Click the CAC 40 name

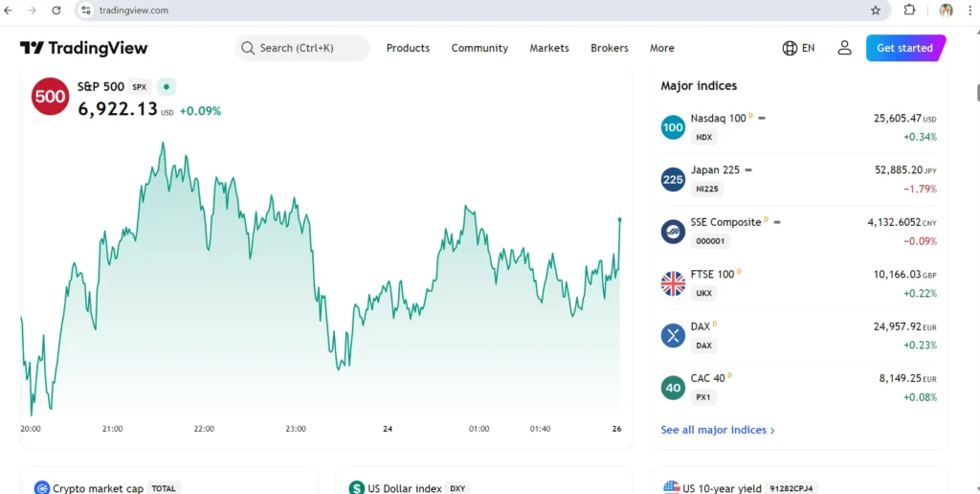tap(707, 378)
